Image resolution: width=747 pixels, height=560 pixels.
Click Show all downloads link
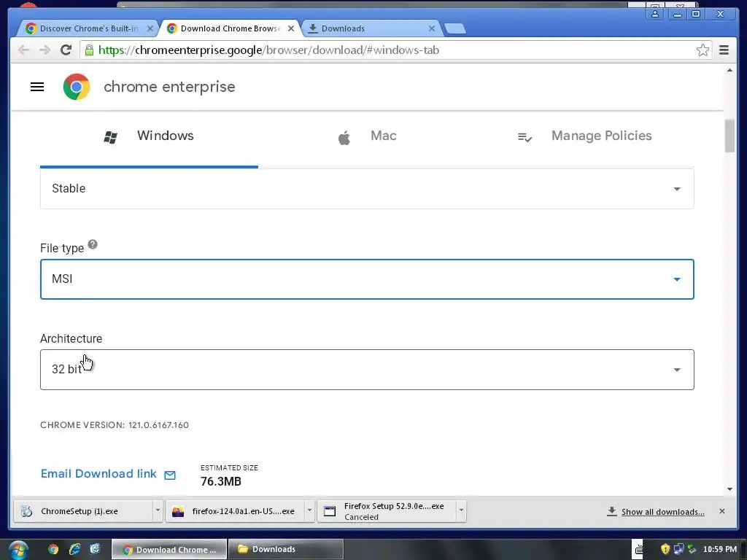(662, 512)
